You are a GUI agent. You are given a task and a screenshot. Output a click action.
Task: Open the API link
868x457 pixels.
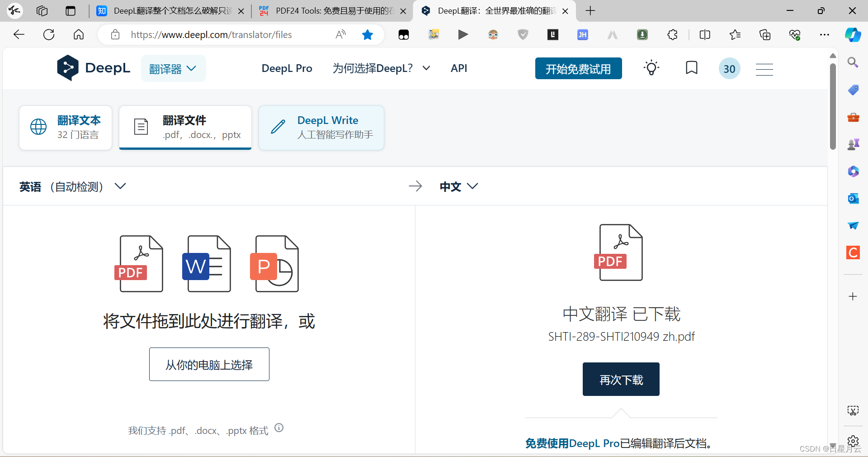(x=458, y=68)
